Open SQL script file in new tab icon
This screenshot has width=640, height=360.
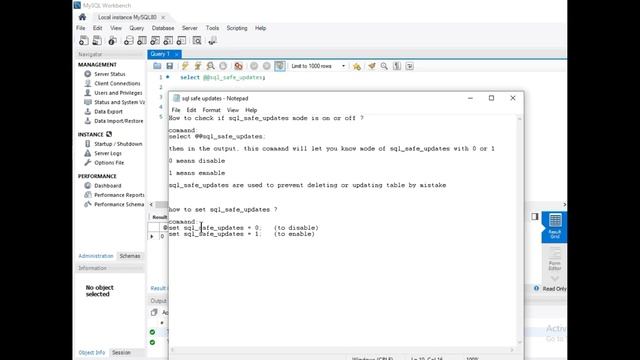coord(97,40)
